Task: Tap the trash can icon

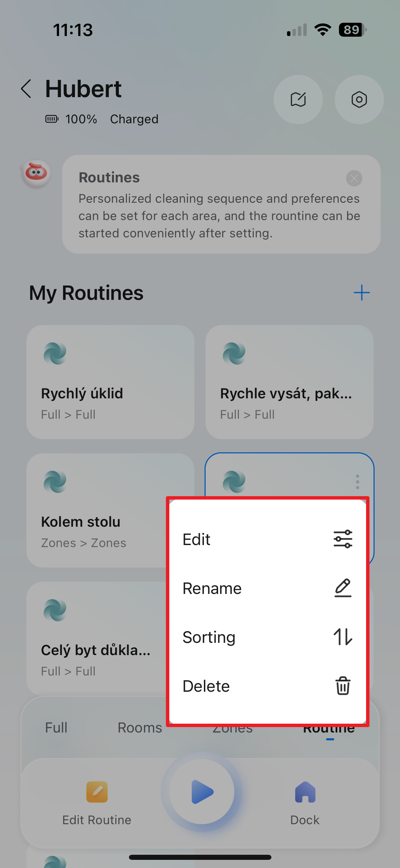Action: tap(343, 686)
